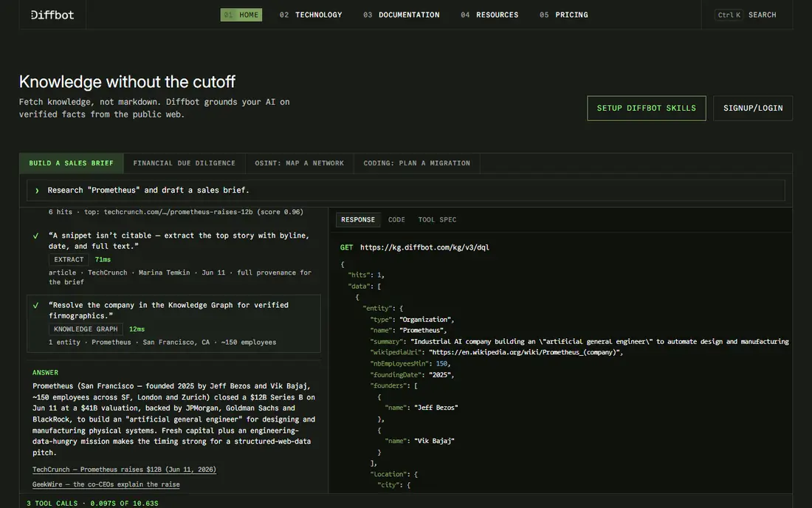Viewport: 812px width, 508px height.
Task: Switch to the Response tab
Action: click(358, 219)
